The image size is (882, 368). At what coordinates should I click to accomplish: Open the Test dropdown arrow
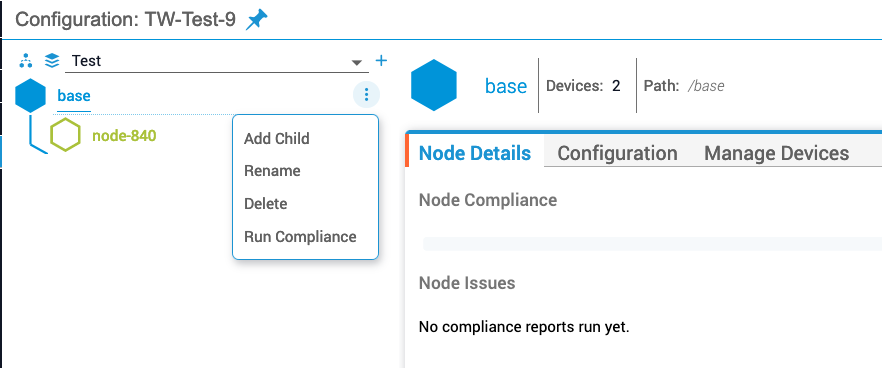pyautogui.click(x=357, y=62)
